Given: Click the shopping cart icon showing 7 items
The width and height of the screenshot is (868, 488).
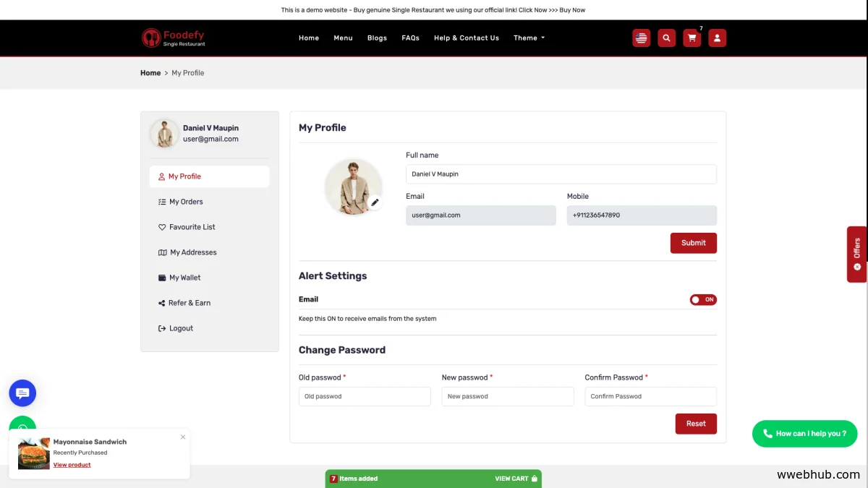Looking at the screenshot, I should click(692, 38).
